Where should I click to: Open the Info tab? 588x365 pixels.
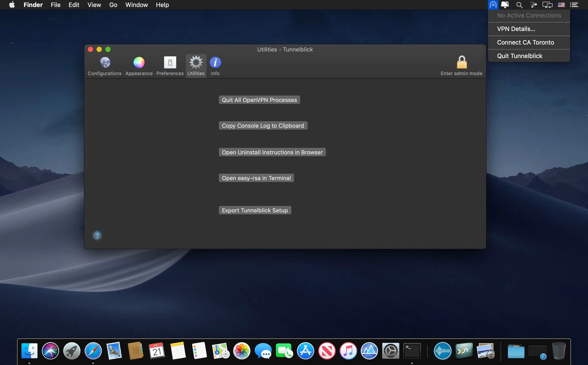(215, 66)
